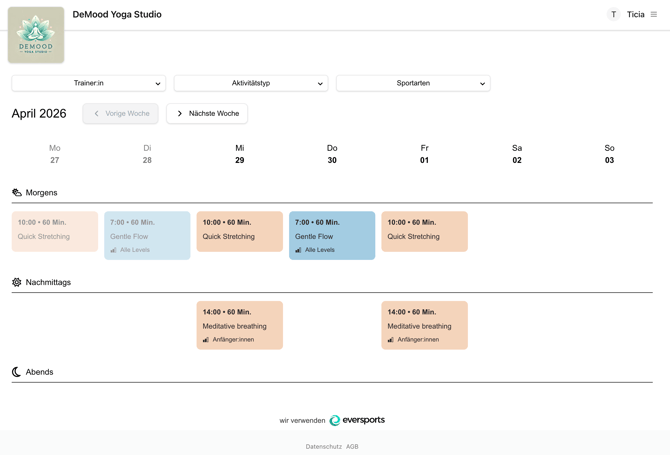Click the Vorige Woche button

point(121,114)
